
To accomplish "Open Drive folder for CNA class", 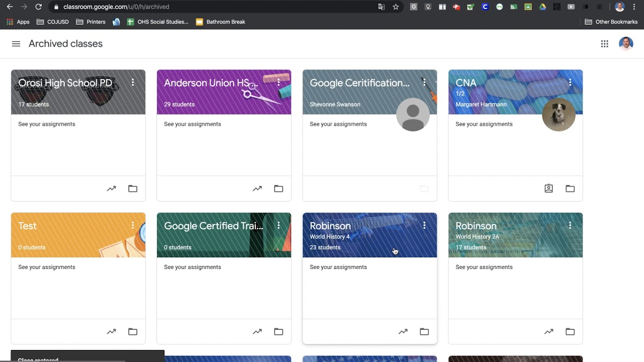I will point(570,189).
